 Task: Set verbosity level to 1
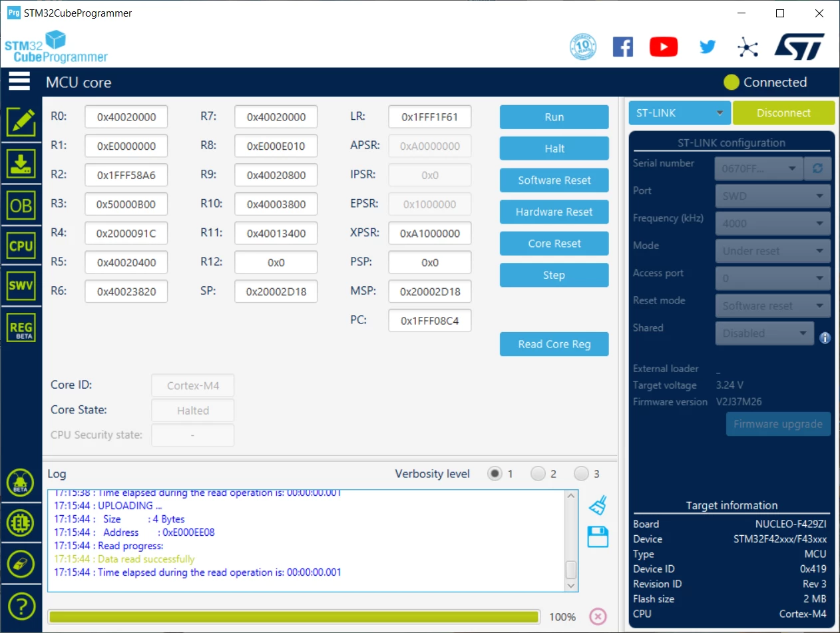[495, 474]
